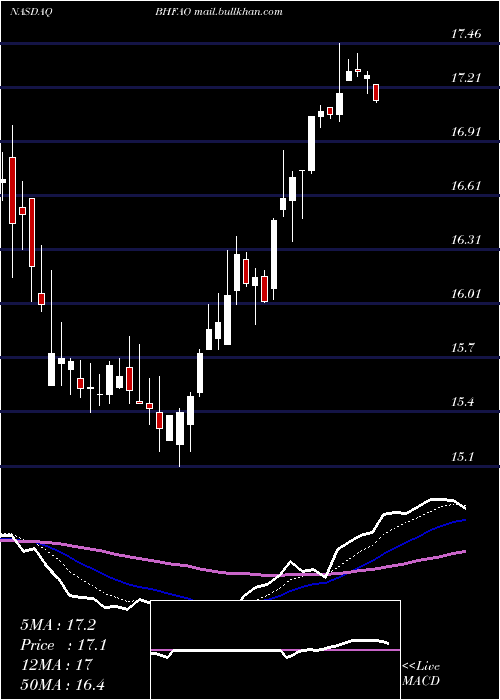
Task: Click the 15.7 price level label
Action: 463,348
